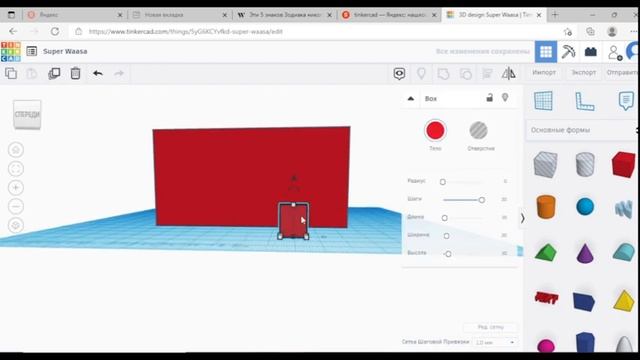Click the front view cube (СПЕРЕДИ)
This screenshot has width=640, height=360.
point(27,114)
